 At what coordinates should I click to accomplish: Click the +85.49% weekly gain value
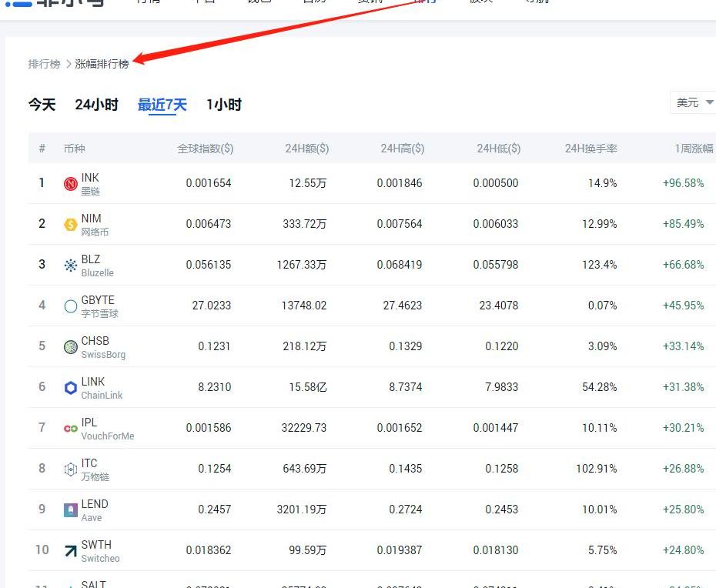tap(683, 224)
